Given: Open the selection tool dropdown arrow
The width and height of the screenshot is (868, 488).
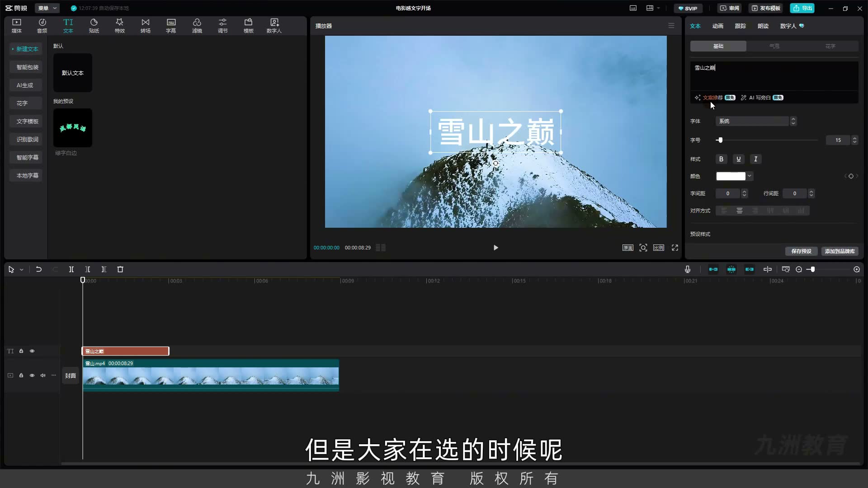Looking at the screenshot, I should [22, 270].
